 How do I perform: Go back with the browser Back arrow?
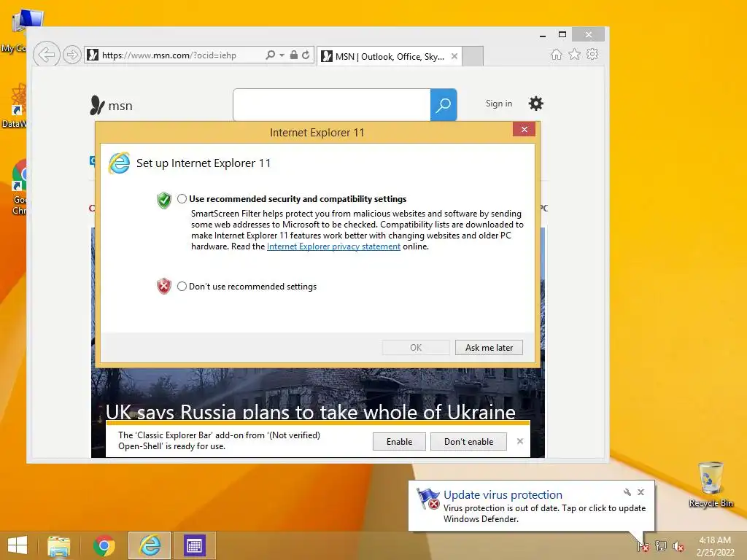pos(47,55)
